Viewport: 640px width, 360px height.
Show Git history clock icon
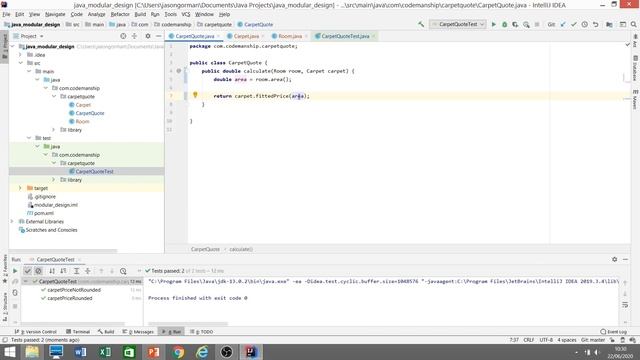click(x=585, y=24)
